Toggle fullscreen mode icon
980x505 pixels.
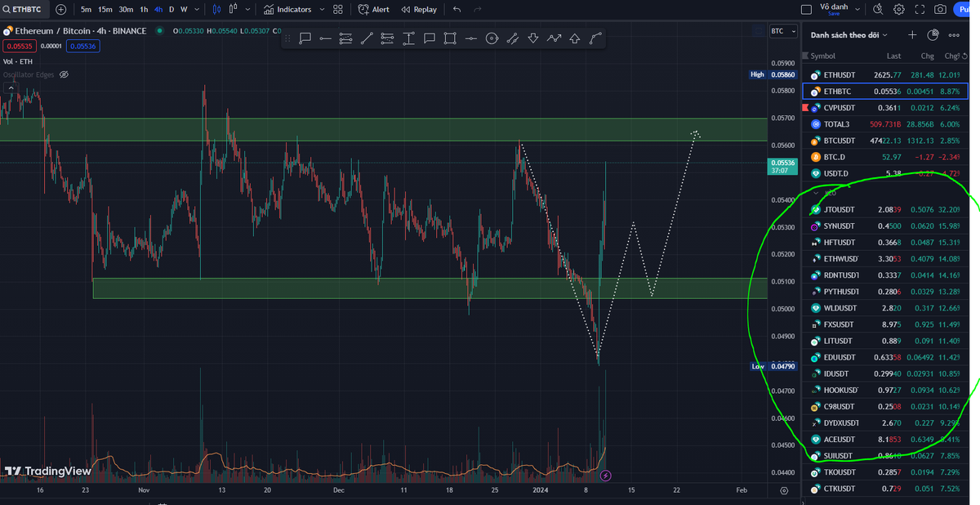(920, 9)
